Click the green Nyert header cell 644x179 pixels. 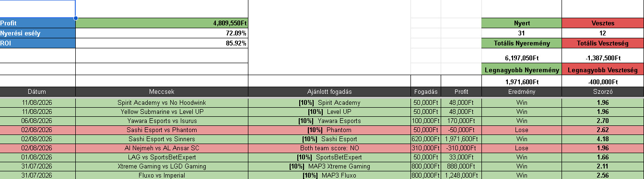click(521, 23)
